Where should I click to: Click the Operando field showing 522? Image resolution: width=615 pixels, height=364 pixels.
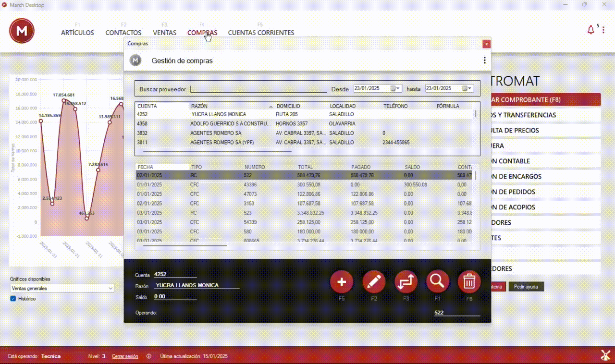point(457,313)
